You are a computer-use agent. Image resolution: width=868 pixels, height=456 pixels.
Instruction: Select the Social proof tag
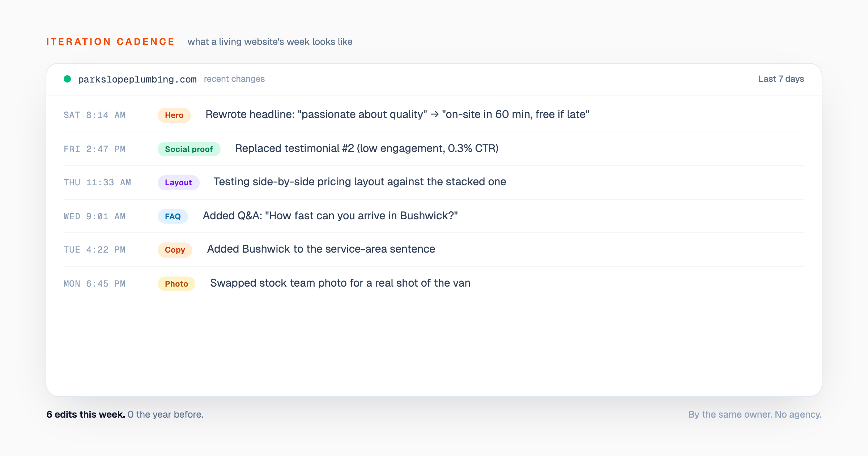(x=189, y=149)
